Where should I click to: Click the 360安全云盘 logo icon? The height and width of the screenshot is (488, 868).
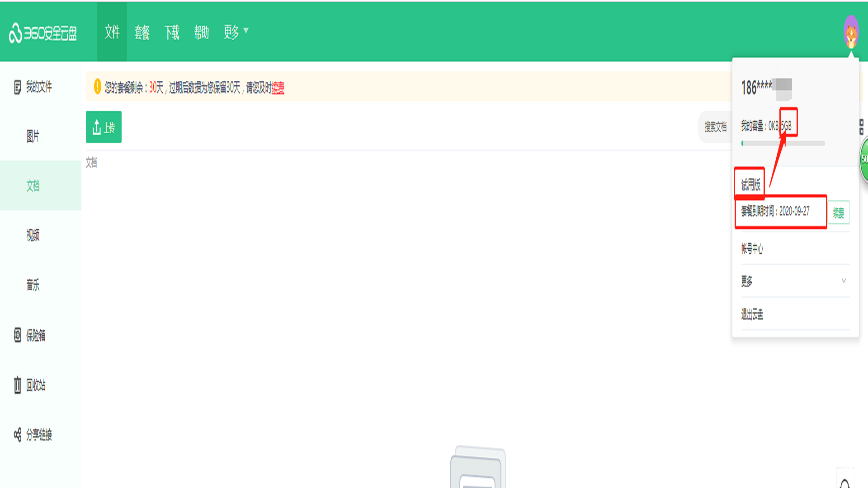coord(15,33)
